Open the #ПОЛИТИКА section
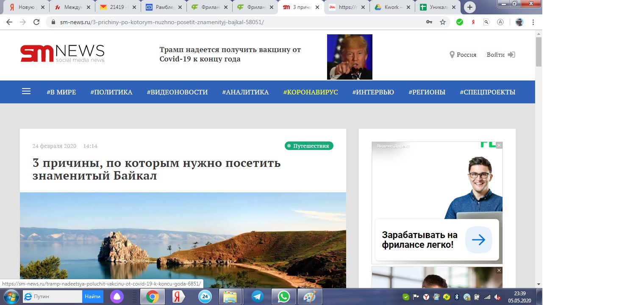Image resolution: width=644 pixels, height=305 pixels. pyautogui.click(x=111, y=92)
